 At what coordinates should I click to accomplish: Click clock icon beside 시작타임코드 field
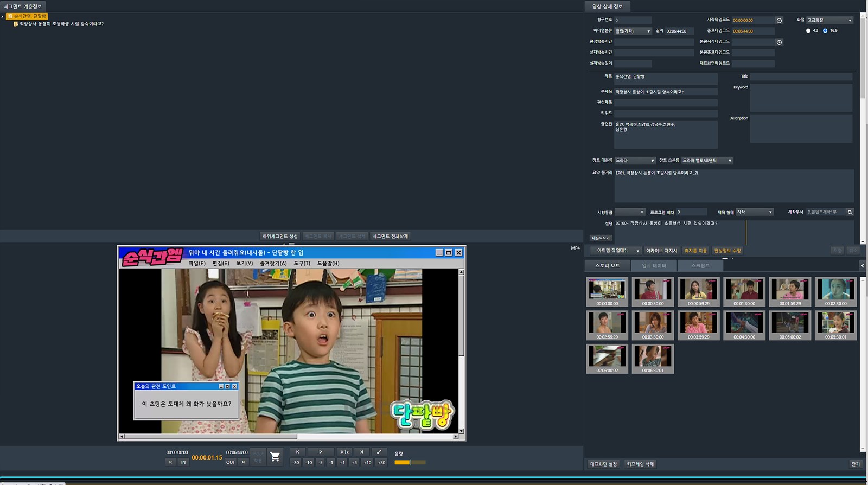click(x=779, y=21)
